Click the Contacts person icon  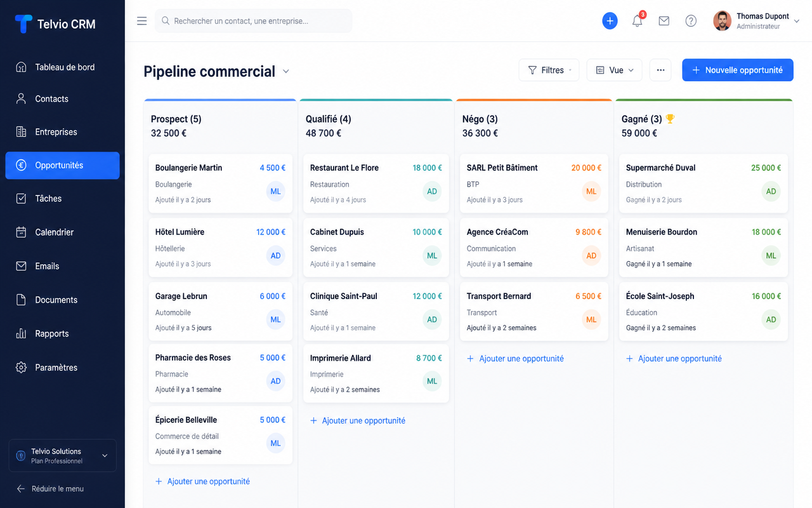pos(21,99)
